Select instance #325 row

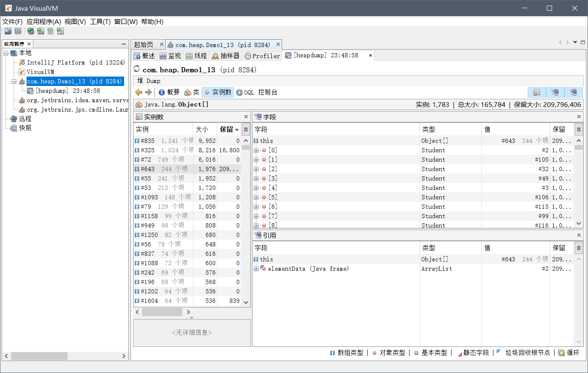187,150
